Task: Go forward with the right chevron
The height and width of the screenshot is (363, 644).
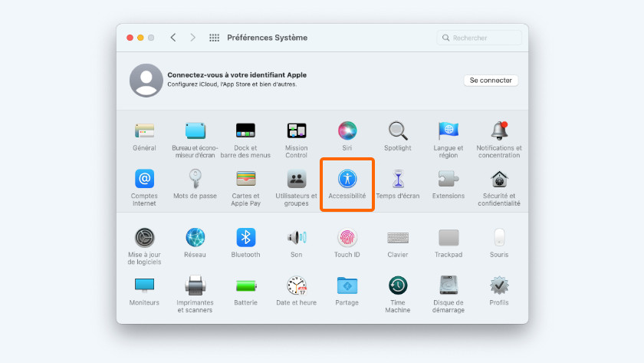Action: 192,38
